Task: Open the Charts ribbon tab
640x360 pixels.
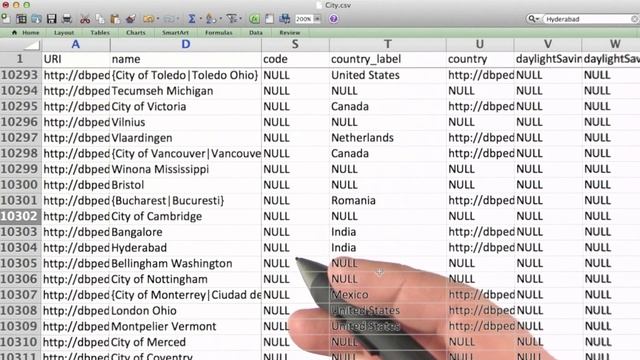Action: 136,33
